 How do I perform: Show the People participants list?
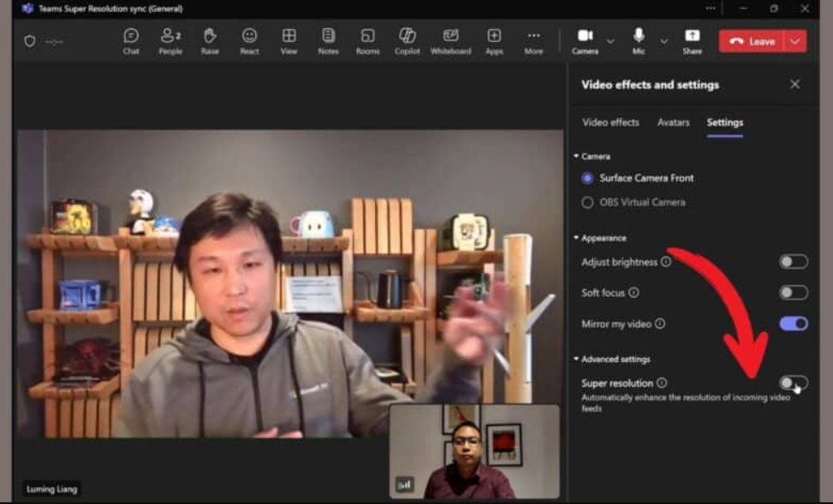(170, 41)
